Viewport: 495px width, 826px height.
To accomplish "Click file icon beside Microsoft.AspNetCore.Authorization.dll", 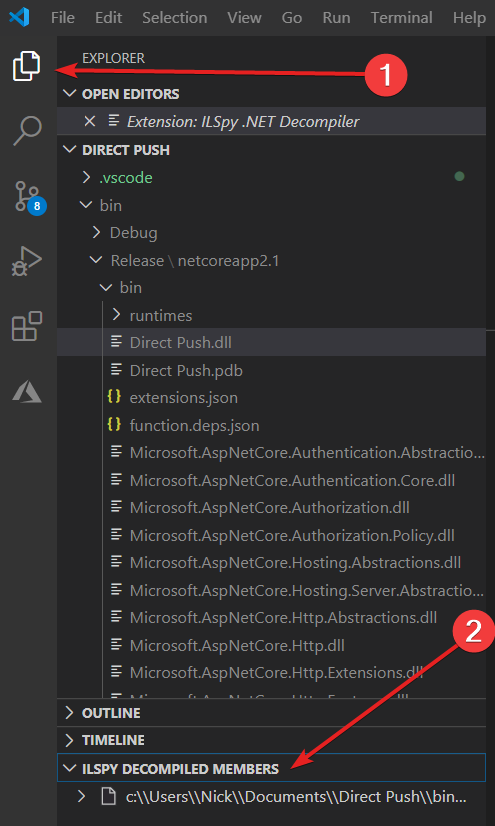I will (115, 507).
